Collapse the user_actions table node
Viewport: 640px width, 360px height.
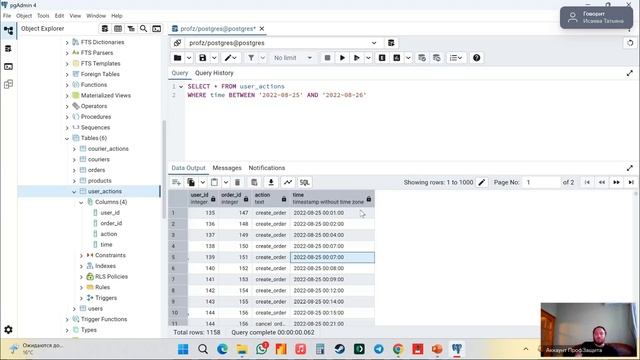[74, 191]
